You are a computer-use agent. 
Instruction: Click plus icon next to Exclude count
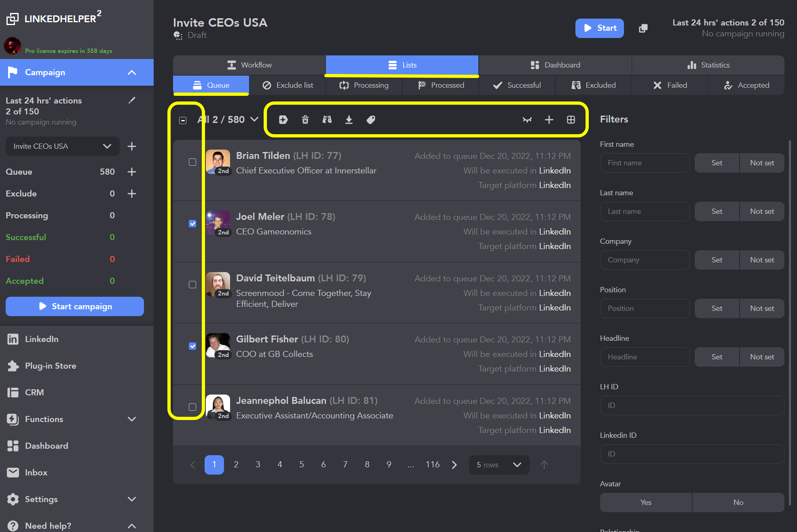coord(132,194)
